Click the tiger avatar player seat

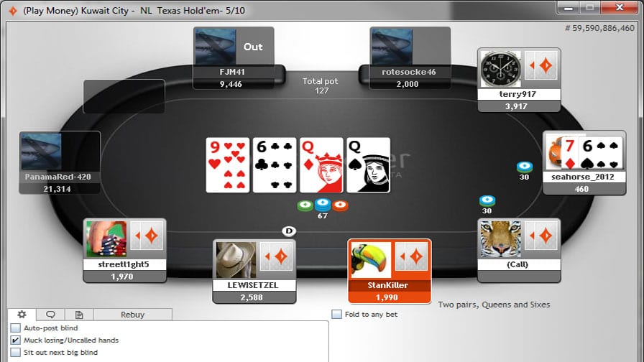tap(519, 251)
